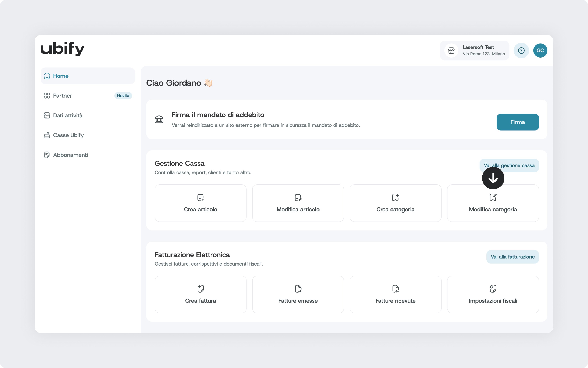
Task: Select the Crea categoria shortcut
Action: 395,203
